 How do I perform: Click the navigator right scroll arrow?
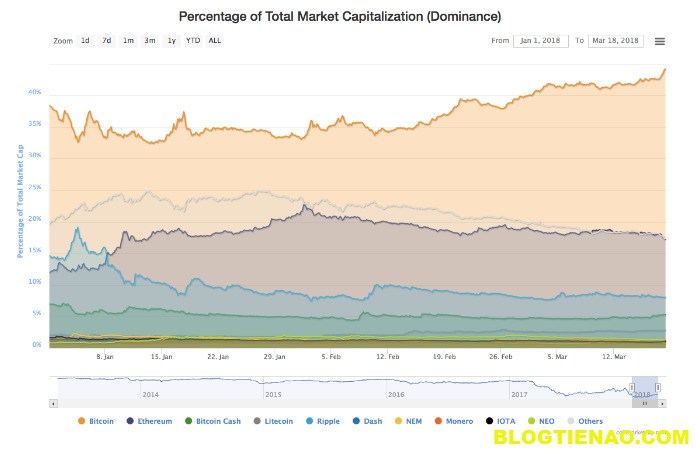click(661, 403)
